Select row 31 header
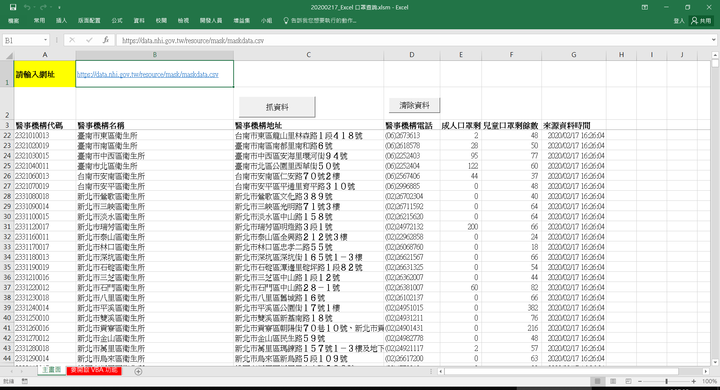Screen dimensions: 720x390 click(x=7, y=227)
